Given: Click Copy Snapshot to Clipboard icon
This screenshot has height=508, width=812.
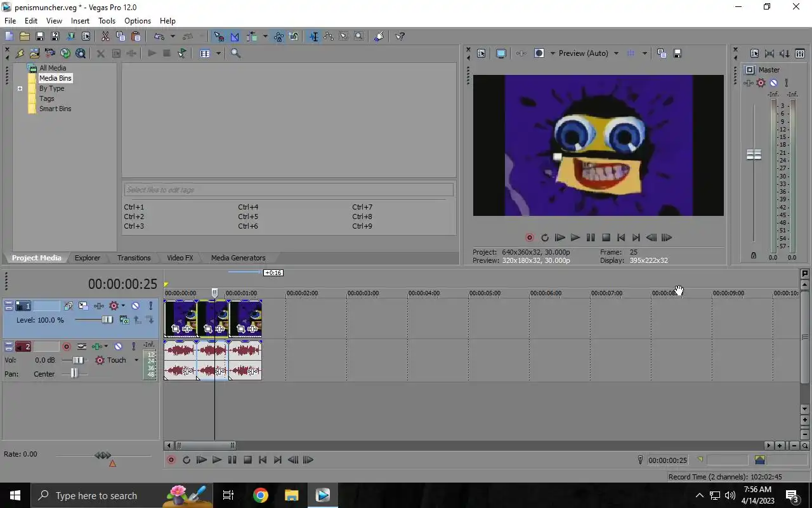Looking at the screenshot, I should (662, 53).
